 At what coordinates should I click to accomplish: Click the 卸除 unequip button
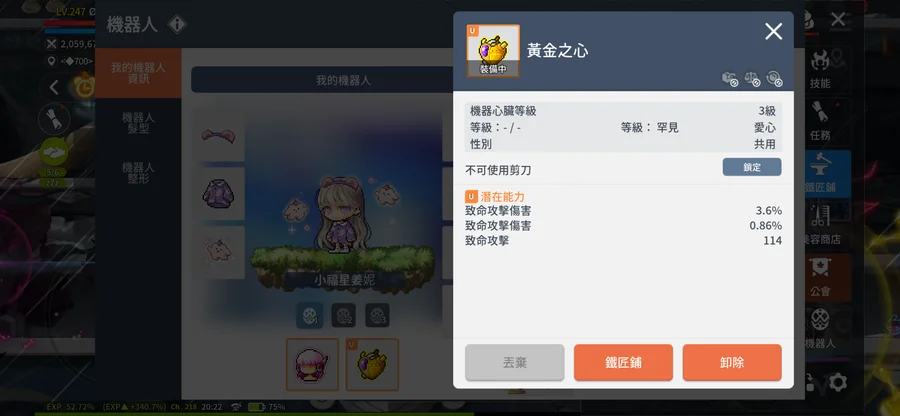732,362
